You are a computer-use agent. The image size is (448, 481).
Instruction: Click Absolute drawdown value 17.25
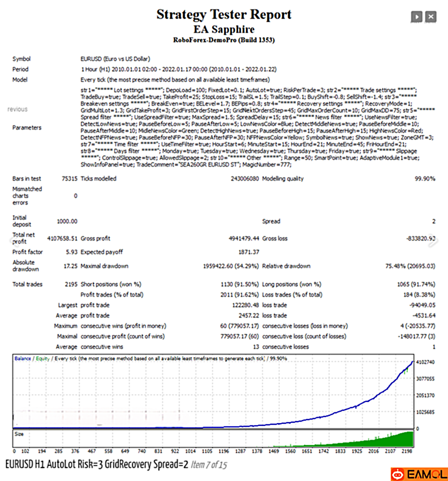[x=71, y=266]
